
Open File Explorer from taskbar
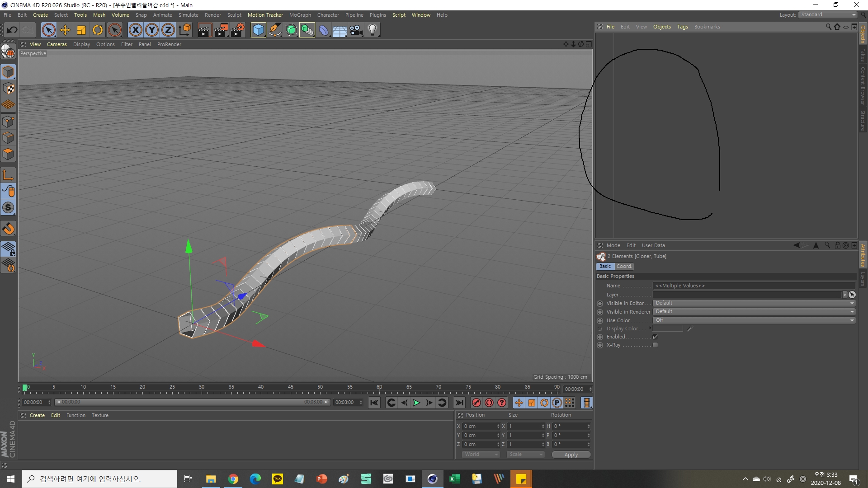[211, 479]
